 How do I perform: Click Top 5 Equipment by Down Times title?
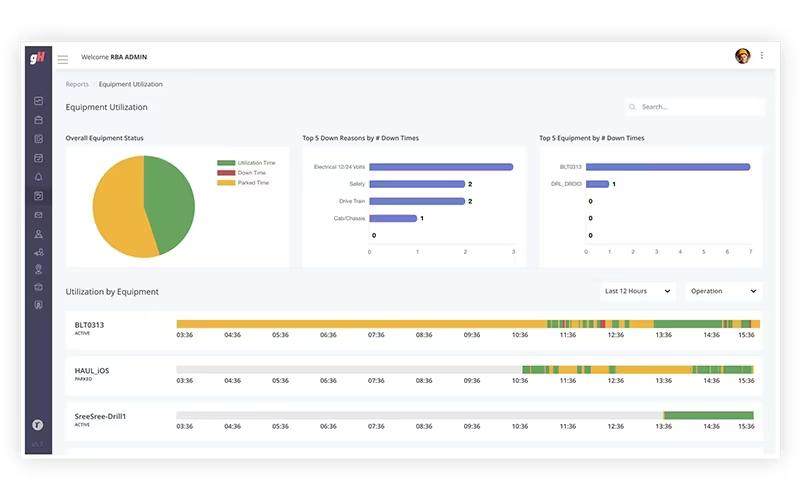pos(591,138)
